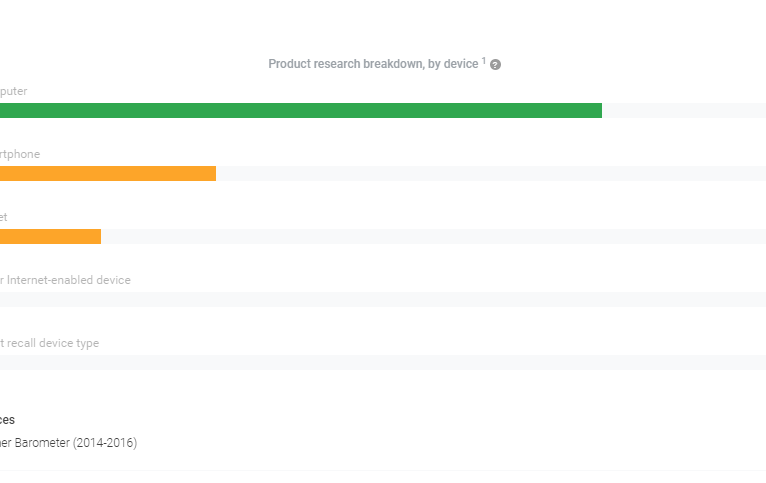This screenshot has height=483, width=766.
Task: Click the smartphone category label
Action: [x=20, y=154]
